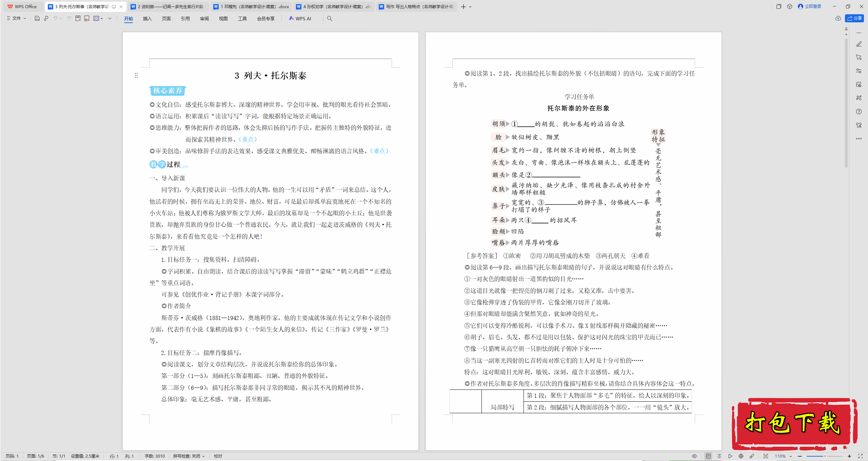The image size is (868, 461).
Task: Click the red-marked document icon next to PDF export
Action: 87,18
